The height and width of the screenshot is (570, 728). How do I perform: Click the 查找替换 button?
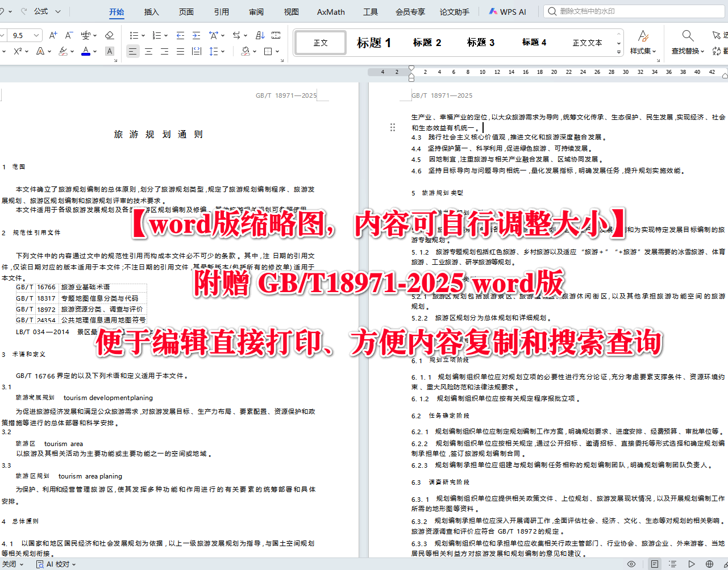[x=687, y=43]
